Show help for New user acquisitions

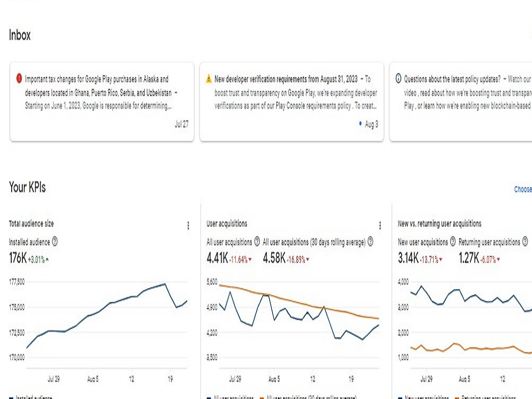453,242
